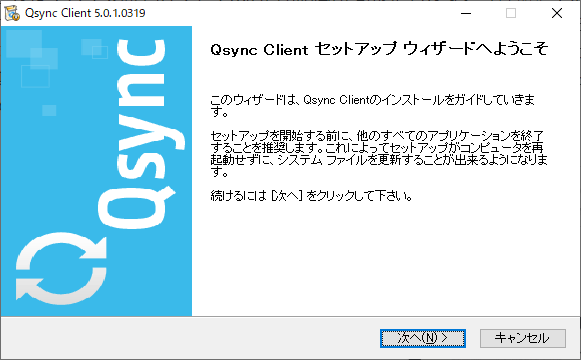Minimize the Qsync Client setup window
Screen dimensions: 581x360
tap(466, 13)
